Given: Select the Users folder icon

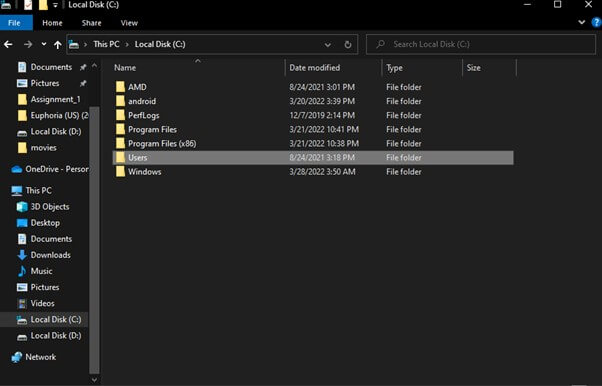Looking at the screenshot, I should click(121, 157).
